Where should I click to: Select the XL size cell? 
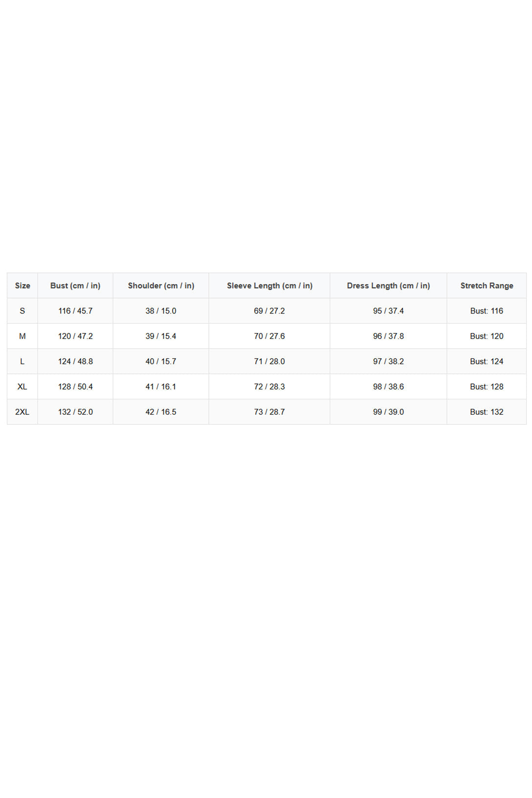click(22, 387)
